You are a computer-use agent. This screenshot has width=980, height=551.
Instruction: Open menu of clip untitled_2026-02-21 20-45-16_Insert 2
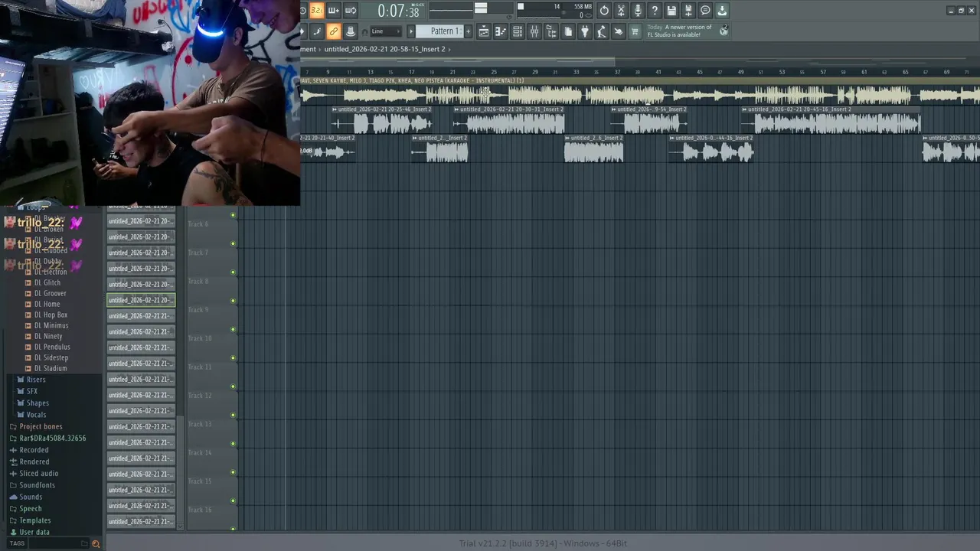point(744,109)
